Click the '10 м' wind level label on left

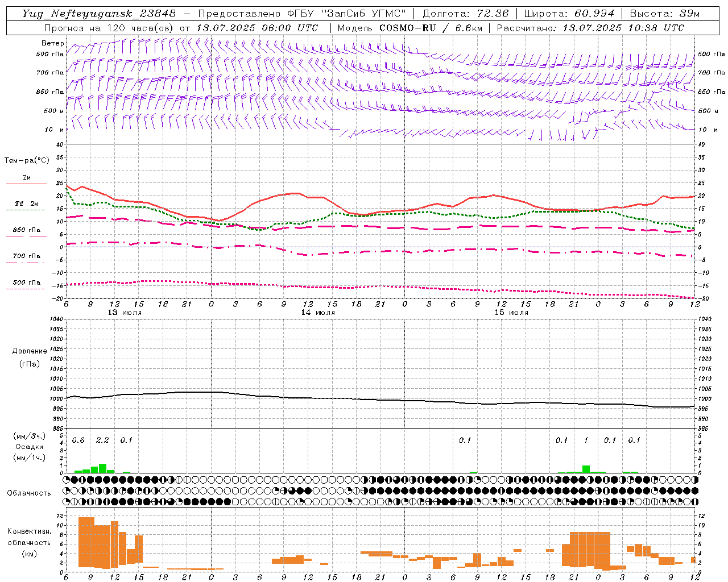(x=54, y=130)
